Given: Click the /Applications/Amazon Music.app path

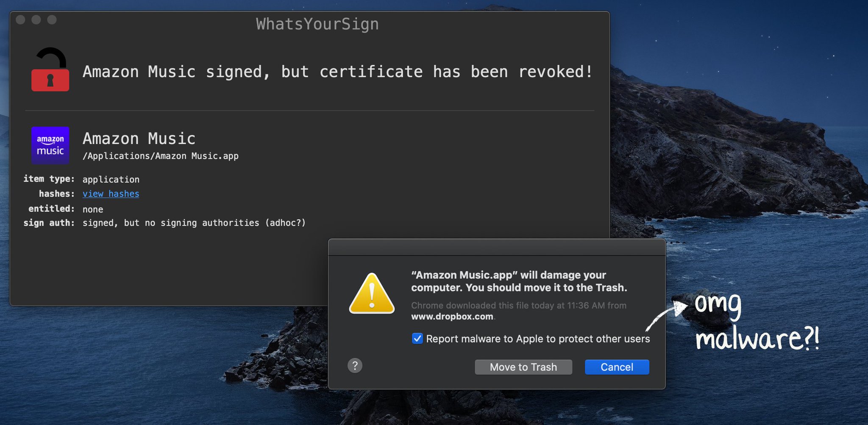Looking at the screenshot, I should [x=161, y=156].
